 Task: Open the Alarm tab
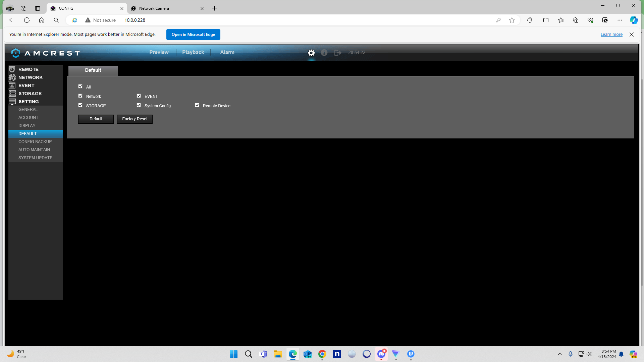[227, 52]
